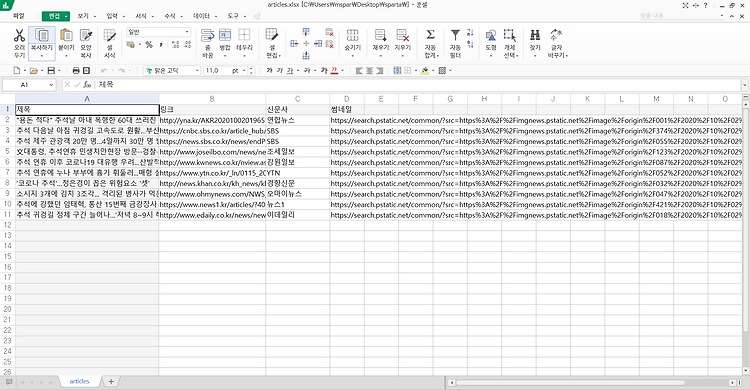Select row 5 header
The width and height of the screenshot is (750, 390).
point(7,152)
